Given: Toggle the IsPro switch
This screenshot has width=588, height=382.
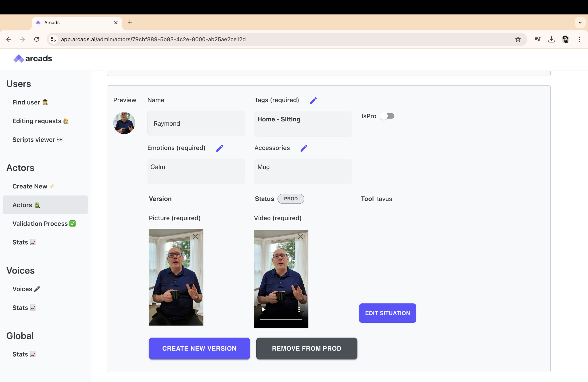Looking at the screenshot, I should pos(387,116).
